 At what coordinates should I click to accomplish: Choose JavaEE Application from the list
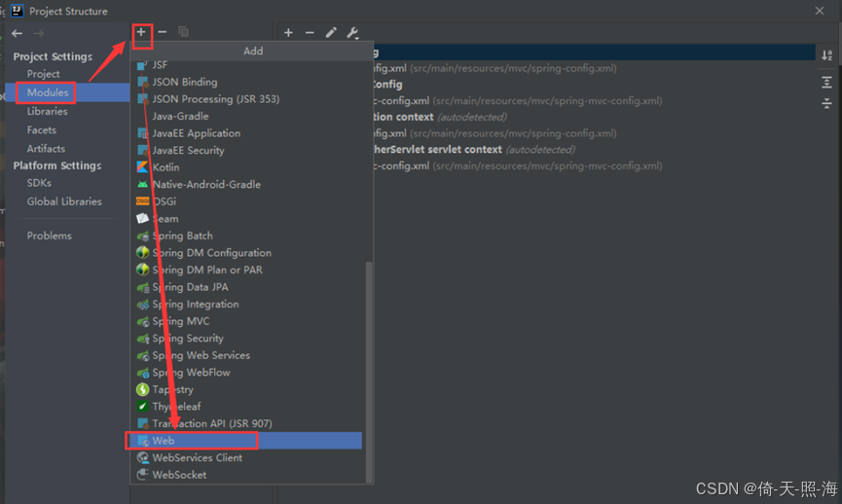pos(247,133)
